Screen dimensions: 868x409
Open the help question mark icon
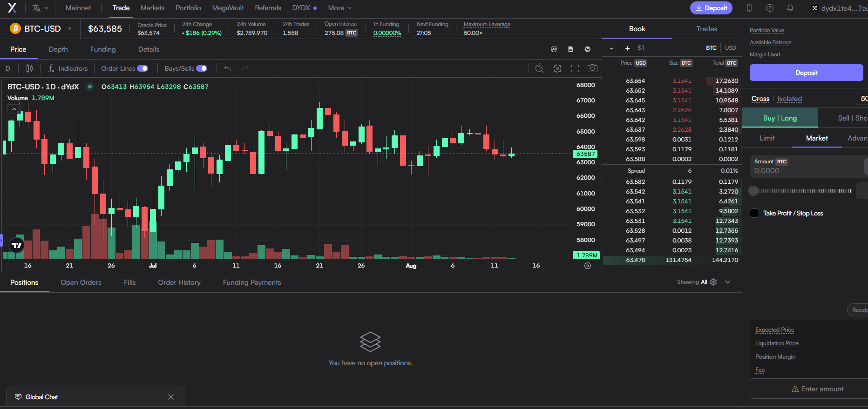(770, 8)
